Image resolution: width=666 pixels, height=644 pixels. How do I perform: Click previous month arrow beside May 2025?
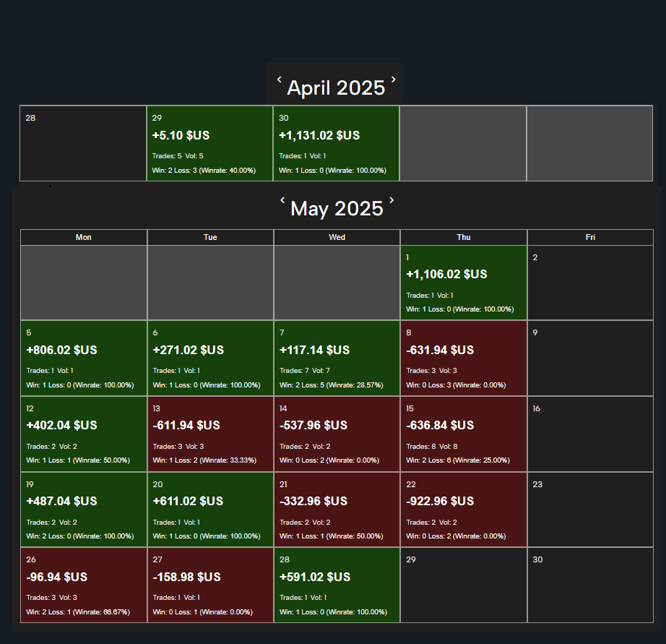point(282,201)
